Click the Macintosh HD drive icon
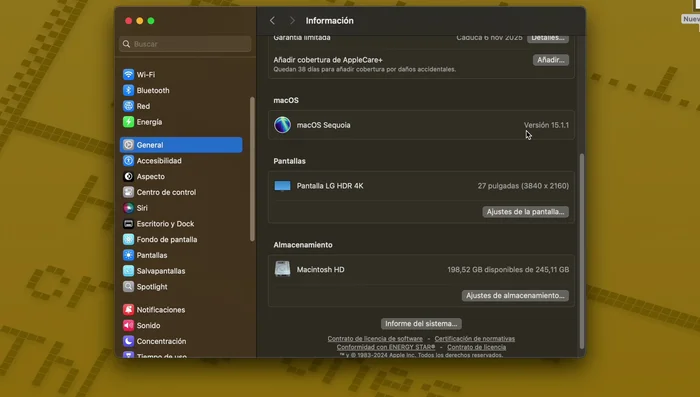 point(282,269)
